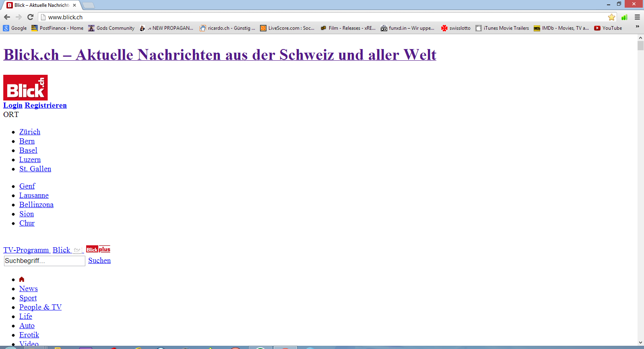Focus the address bar showing www.blick.ch

(323, 17)
